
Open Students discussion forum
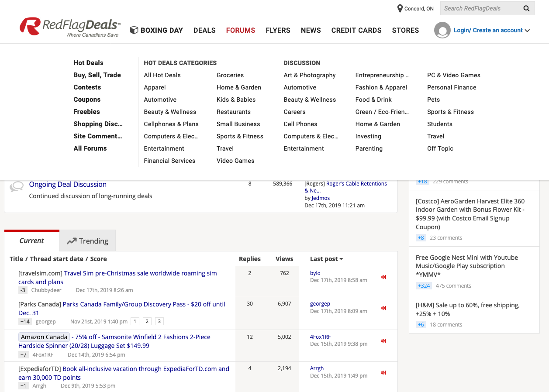point(440,124)
